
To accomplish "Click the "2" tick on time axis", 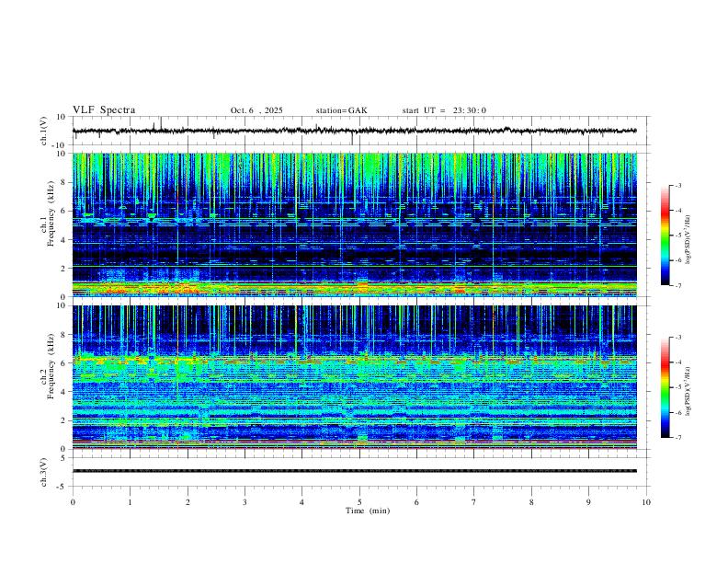I will coord(188,502).
